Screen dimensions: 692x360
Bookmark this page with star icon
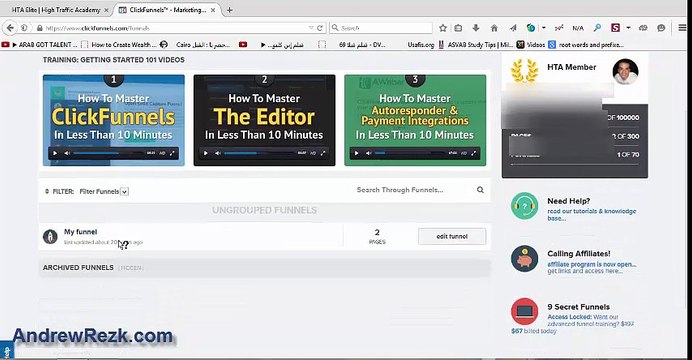tap(443, 28)
